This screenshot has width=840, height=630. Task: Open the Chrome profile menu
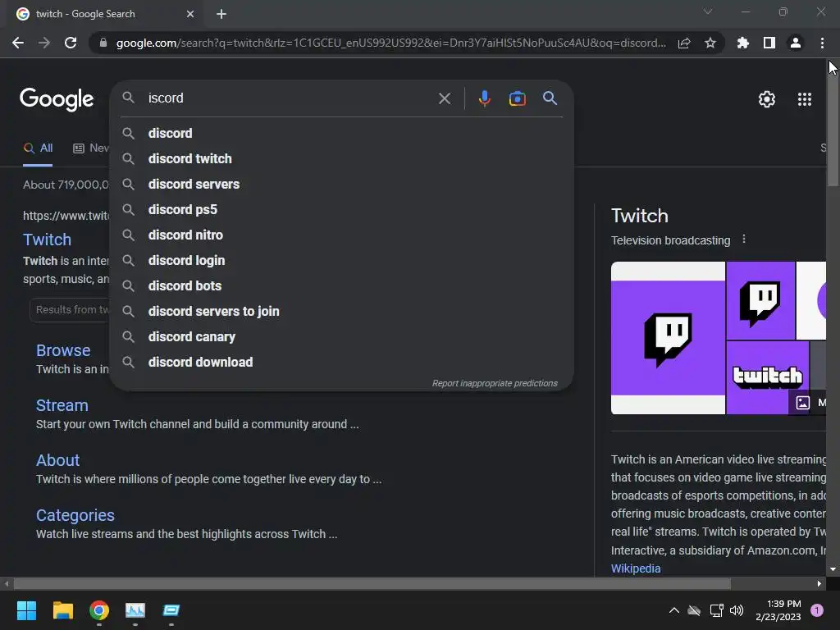pyautogui.click(x=796, y=43)
